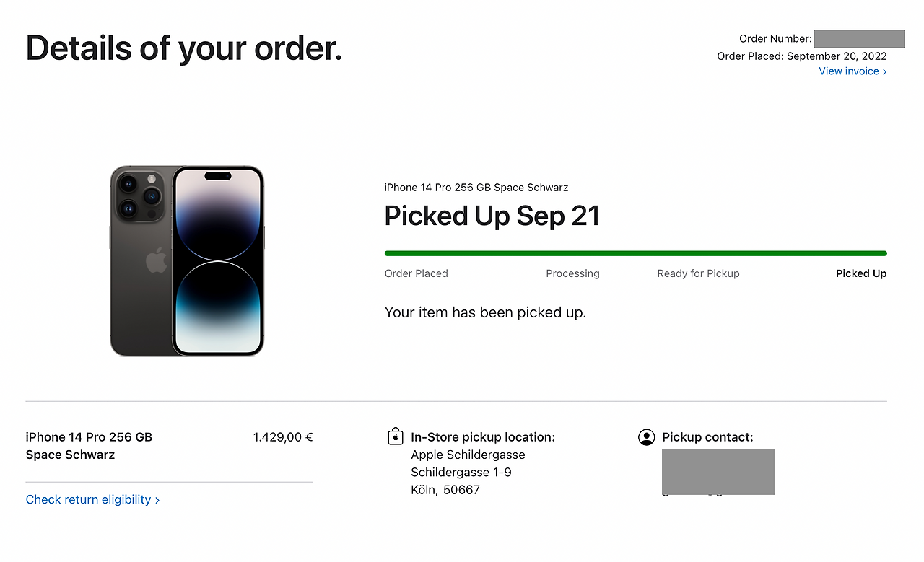Select the bold Picked Up step label
The width and height of the screenshot is (924, 562).
pos(861,273)
